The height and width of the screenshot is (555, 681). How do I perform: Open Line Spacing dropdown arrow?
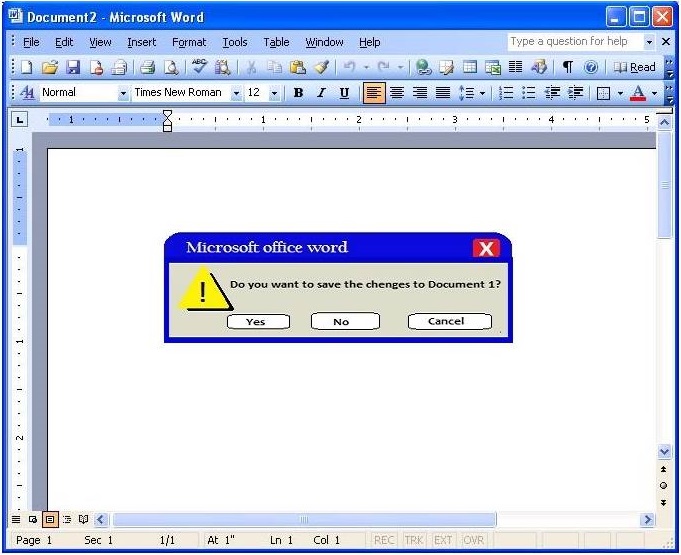(482, 93)
